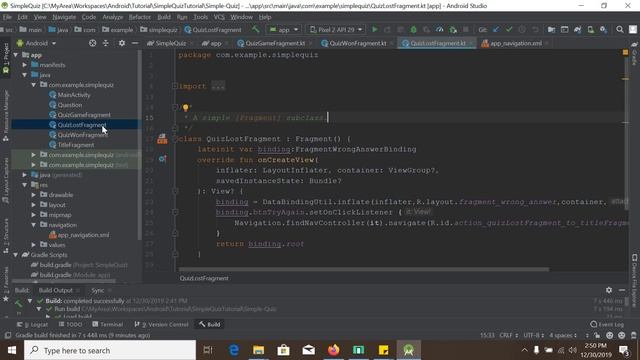Open the Build menu
This screenshot has height=360, width=640.
tap(164, 17)
